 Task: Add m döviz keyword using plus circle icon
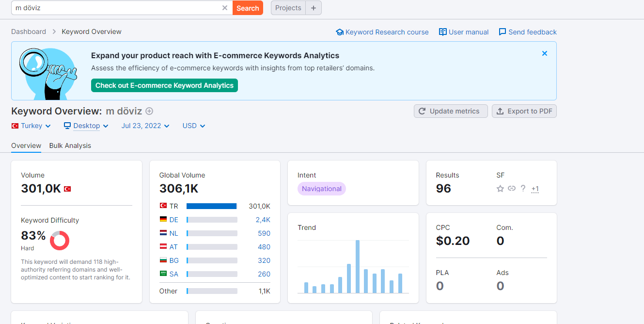[x=149, y=111]
